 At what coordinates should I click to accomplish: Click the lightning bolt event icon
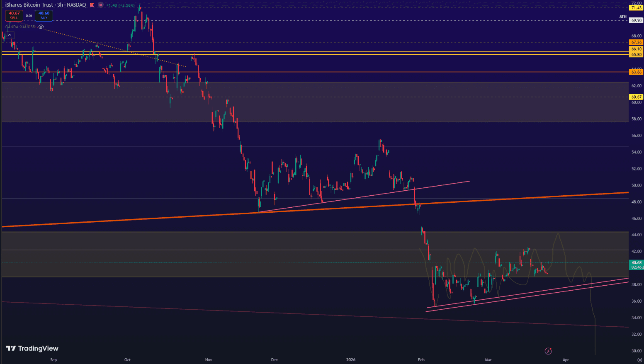pos(548,351)
